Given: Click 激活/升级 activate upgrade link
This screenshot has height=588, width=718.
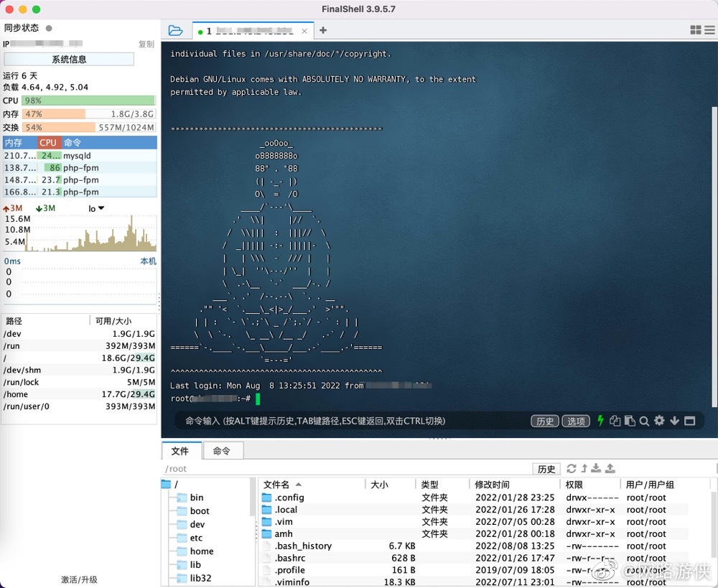Looking at the screenshot, I should pyautogui.click(x=79, y=579).
